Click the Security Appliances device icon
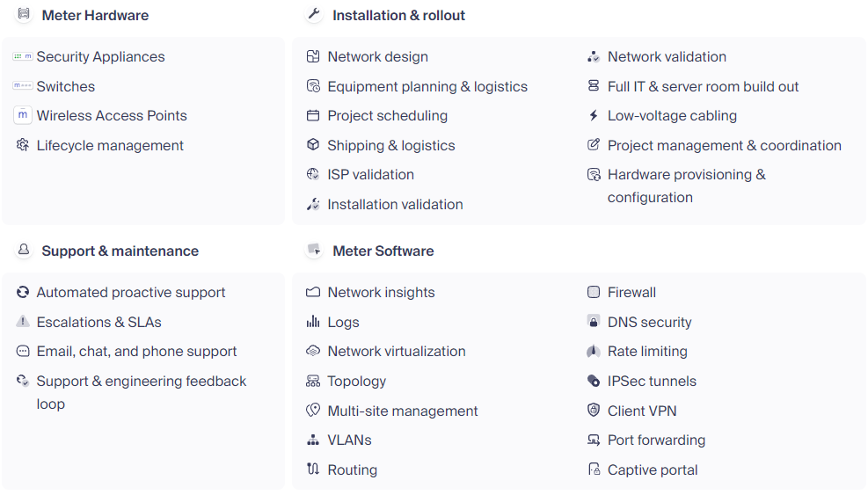 23,56
